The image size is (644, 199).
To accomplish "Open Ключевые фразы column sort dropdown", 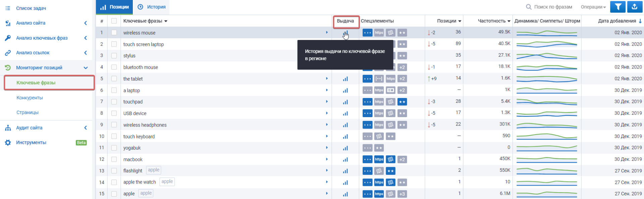I will point(166,21).
